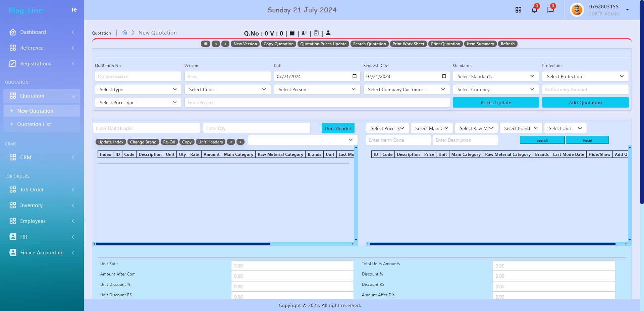Click the clipboard check icon beside Q.No
Screen dimensions: 644x311
pos(316,33)
